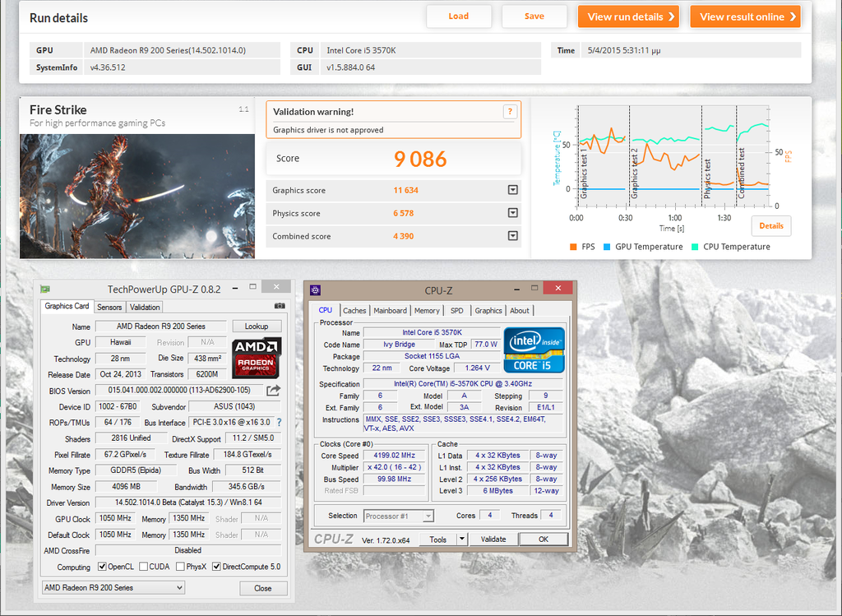Click the GPU-Z screenshot camera icon

(x=280, y=306)
